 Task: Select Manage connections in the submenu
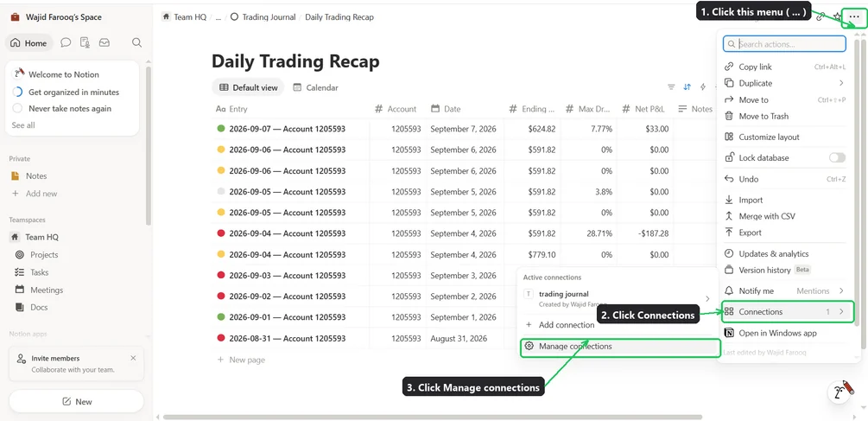coord(620,347)
